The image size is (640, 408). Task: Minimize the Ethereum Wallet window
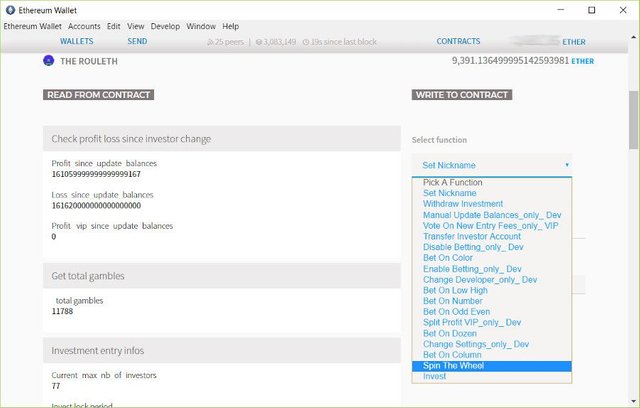(561, 10)
